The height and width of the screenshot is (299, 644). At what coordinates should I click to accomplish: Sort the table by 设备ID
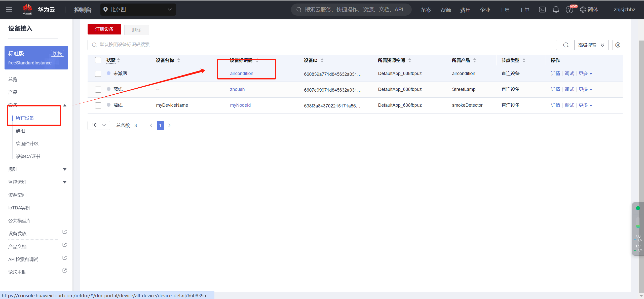coord(322,60)
